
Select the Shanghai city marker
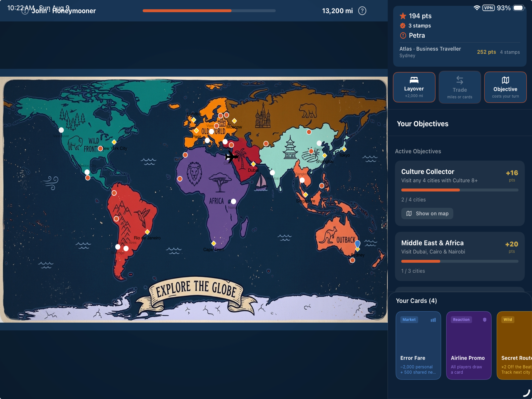pos(325,156)
